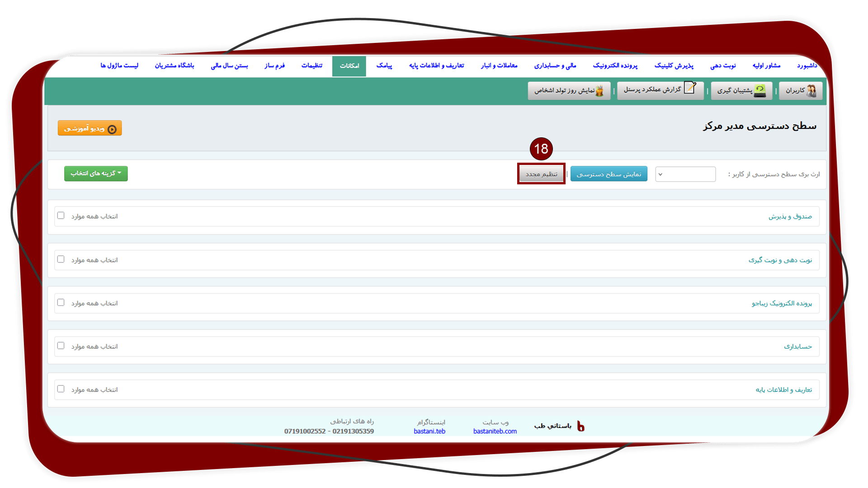Click the تنظیم مجدد button
The height and width of the screenshot is (488, 868).
541,174
